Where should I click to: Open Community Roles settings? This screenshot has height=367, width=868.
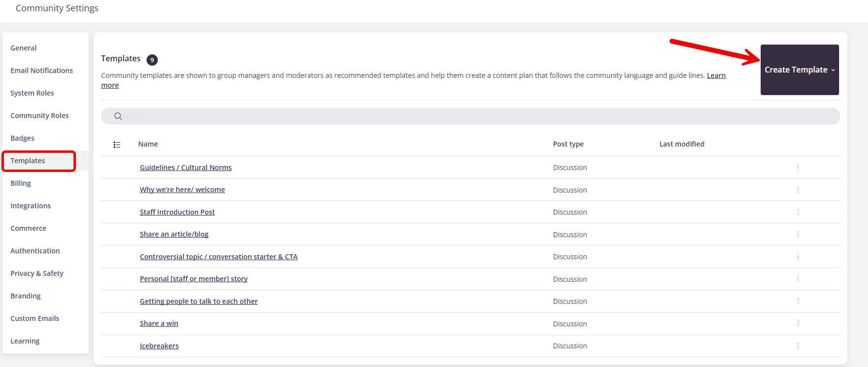40,116
